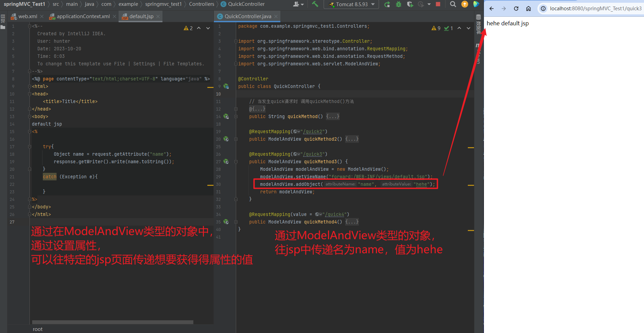The width and height of the screenshot is (644, 333).
Task: Start debugging with the green bug icon
Action: coord(398,4)
